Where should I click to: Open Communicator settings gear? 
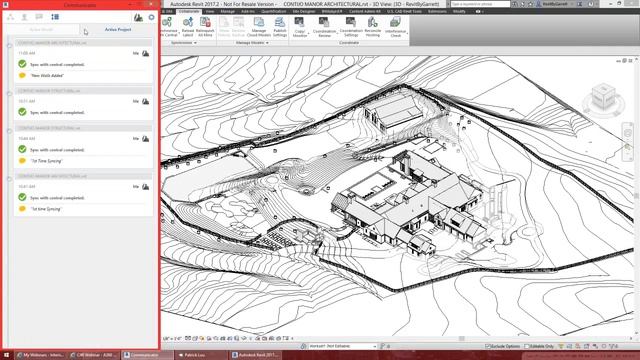[151, 17]
